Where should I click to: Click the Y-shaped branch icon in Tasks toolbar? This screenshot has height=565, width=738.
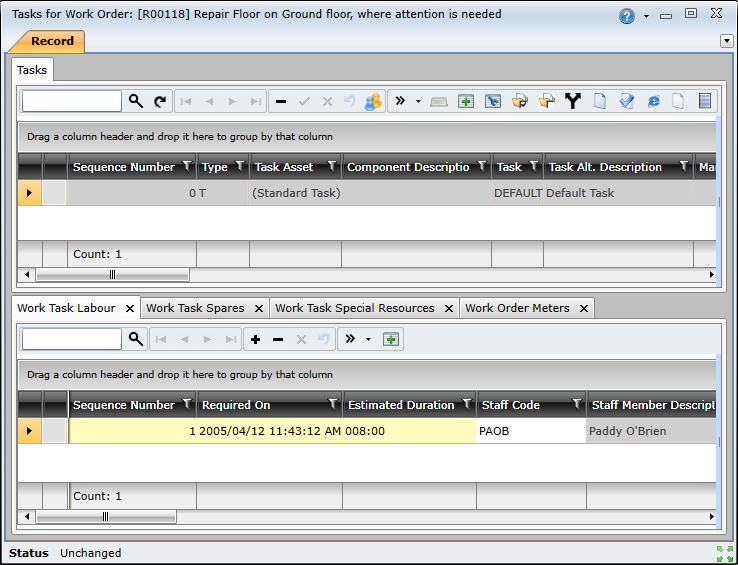[x=572, y=101]
